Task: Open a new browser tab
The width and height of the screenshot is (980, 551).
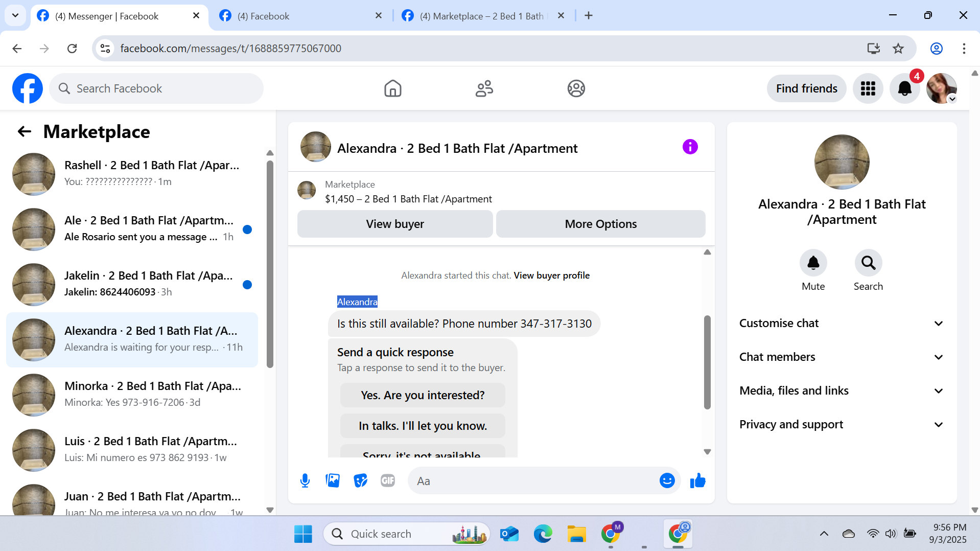Action: click(x=589, y=16)
